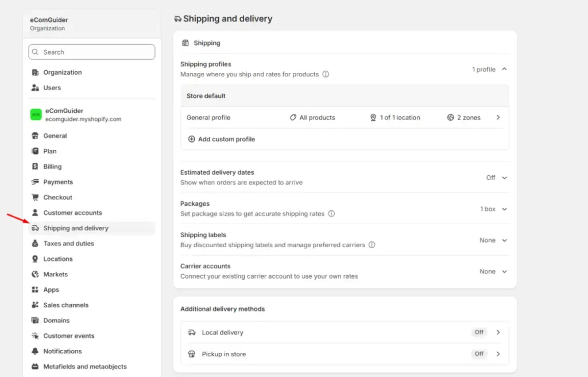Focus the sidebar Search field

(x=91, y=52)
